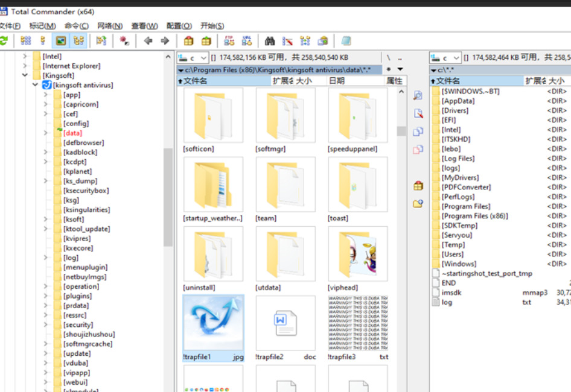Image resolution: width=571 pixels, height=392 pixels.
Task: Open the 配置(O) menu
Action: 179,26
